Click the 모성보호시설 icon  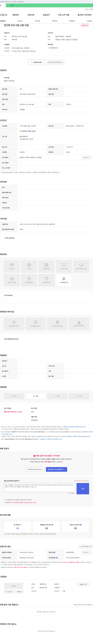coord(46,280)
